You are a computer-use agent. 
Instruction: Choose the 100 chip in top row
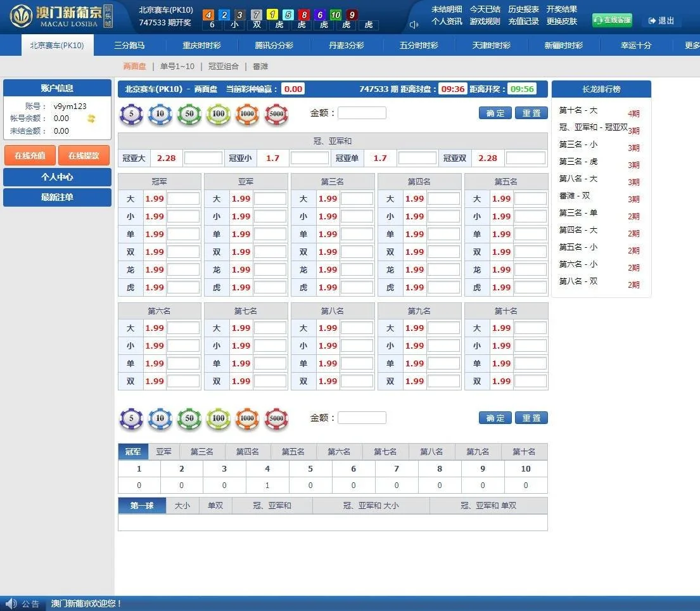tap(219, 114)
